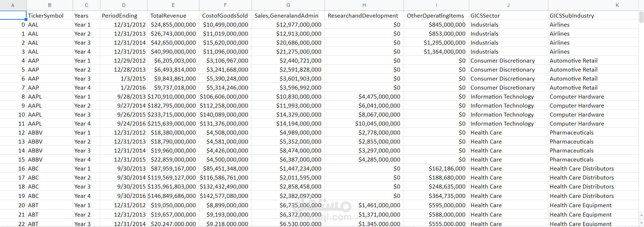Select the ResearchandDevelopment header cell
This screenshot has height=227, width=644.
(x=364, y=15)
